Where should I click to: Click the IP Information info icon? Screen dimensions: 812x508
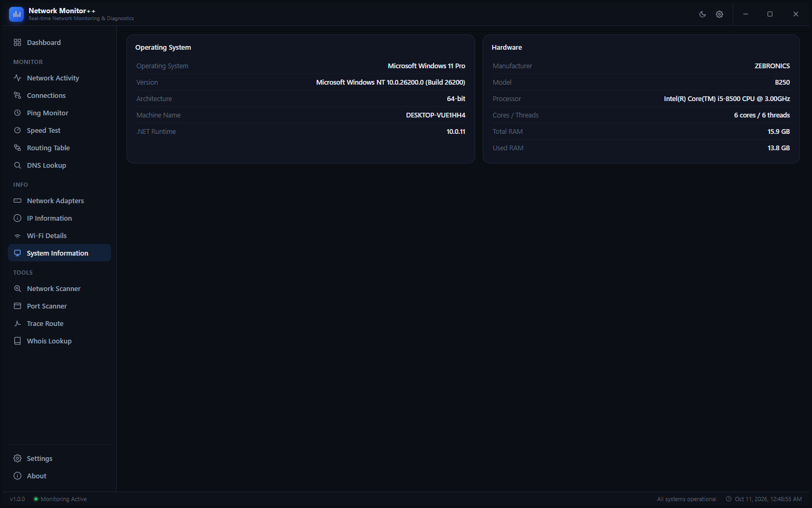[x=17, y=218]
